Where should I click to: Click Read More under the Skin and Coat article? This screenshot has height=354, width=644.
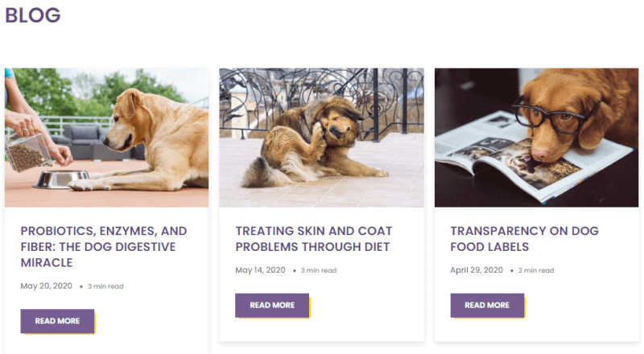point(272,305)
